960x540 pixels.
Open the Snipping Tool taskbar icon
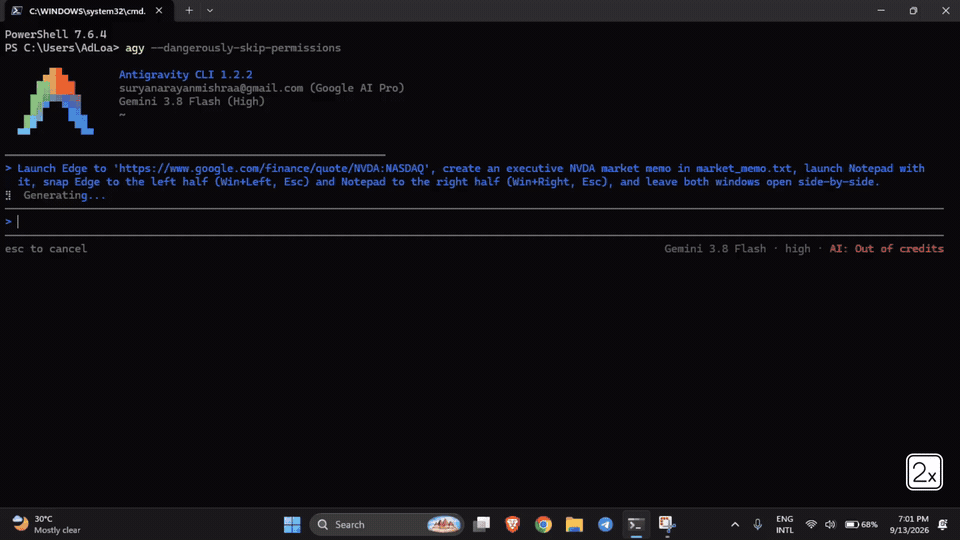point(667,525)
